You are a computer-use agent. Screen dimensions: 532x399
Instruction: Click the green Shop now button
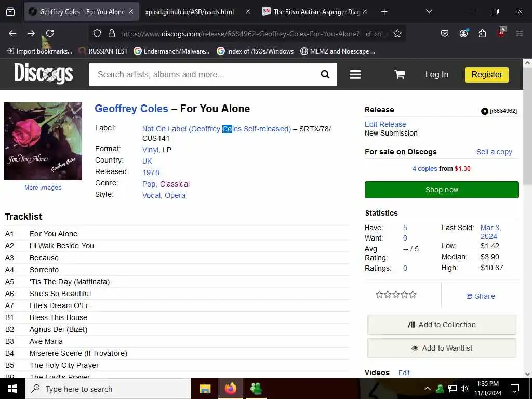pos(442,190)
